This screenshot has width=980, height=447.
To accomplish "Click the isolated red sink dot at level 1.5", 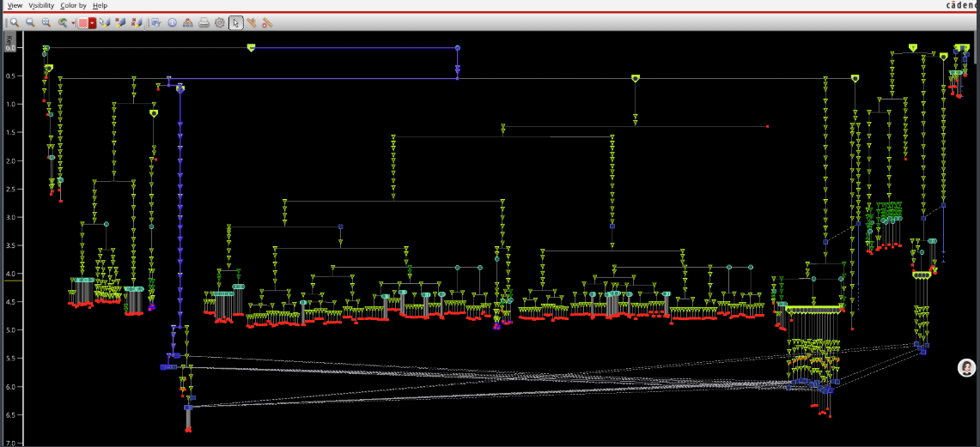I will (768, 127).
